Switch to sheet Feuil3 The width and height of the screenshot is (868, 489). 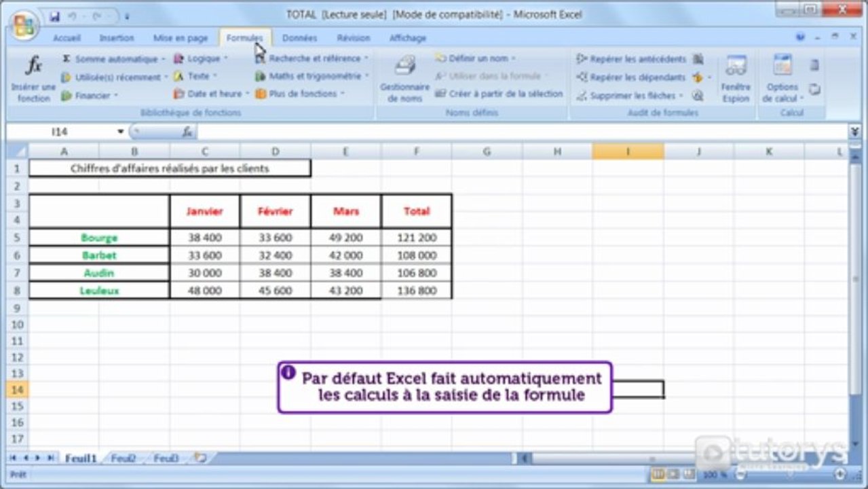166,458
